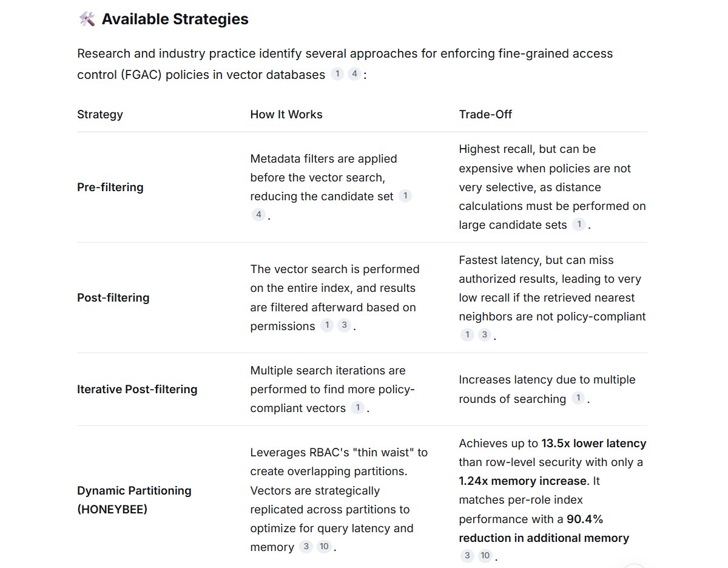Click the 'Trade-Off' column header
This screenshot has width=728, height=568.
[485, 114]
